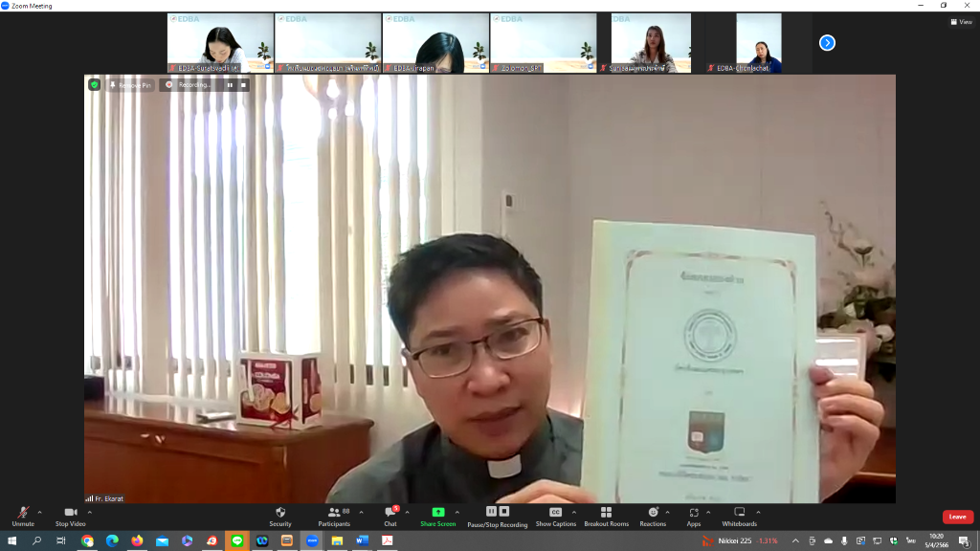Open Whiteboards
Viewport: 980px width, 551px height.
pyautogui.click(x=740, y=516)
